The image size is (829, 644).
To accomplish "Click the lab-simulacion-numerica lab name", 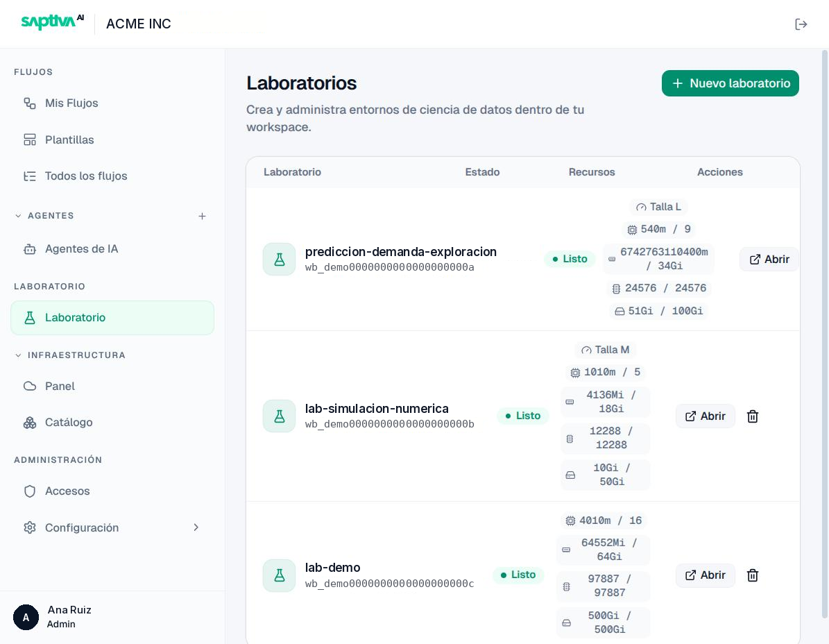I will click(x=377, y=409).
